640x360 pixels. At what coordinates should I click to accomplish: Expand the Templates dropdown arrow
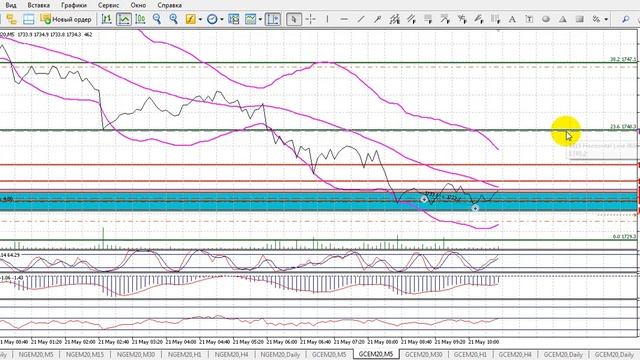pyautogui.click(x=260, y=20)
